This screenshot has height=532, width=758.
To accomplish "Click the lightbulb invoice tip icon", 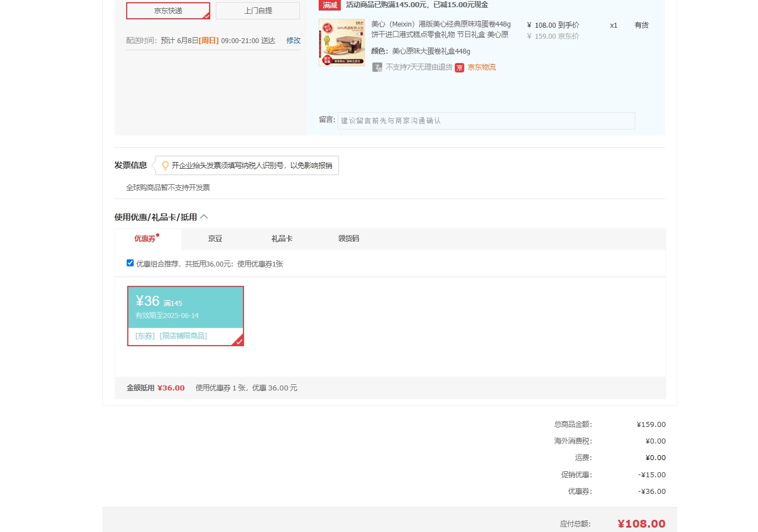I will (165, 165).
